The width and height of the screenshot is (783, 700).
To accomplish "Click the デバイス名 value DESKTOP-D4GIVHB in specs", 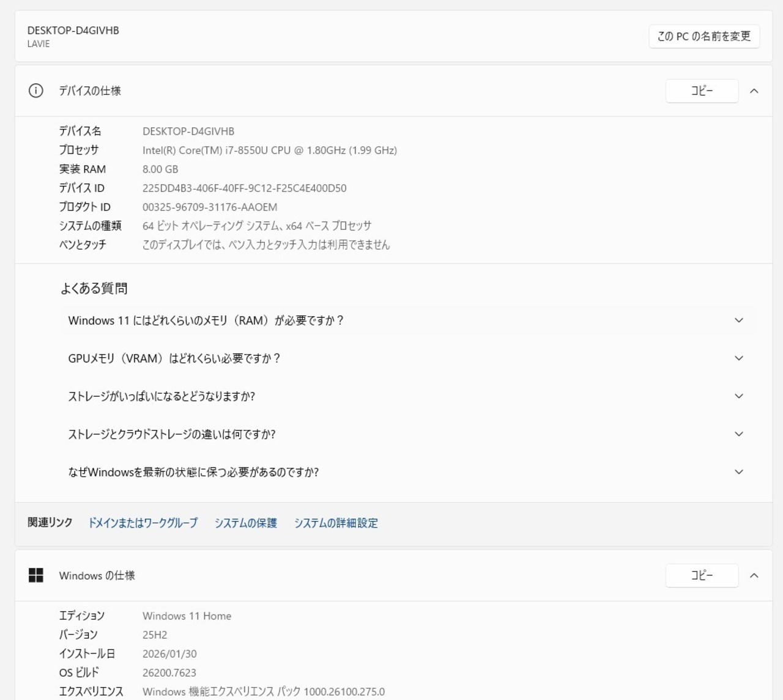I will [x=188, y=131].
